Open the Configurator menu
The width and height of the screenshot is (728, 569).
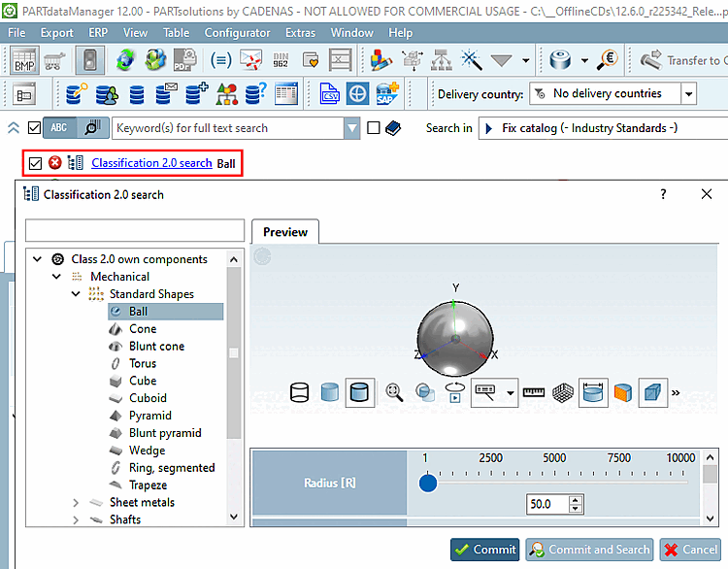(x=238, y=32)
